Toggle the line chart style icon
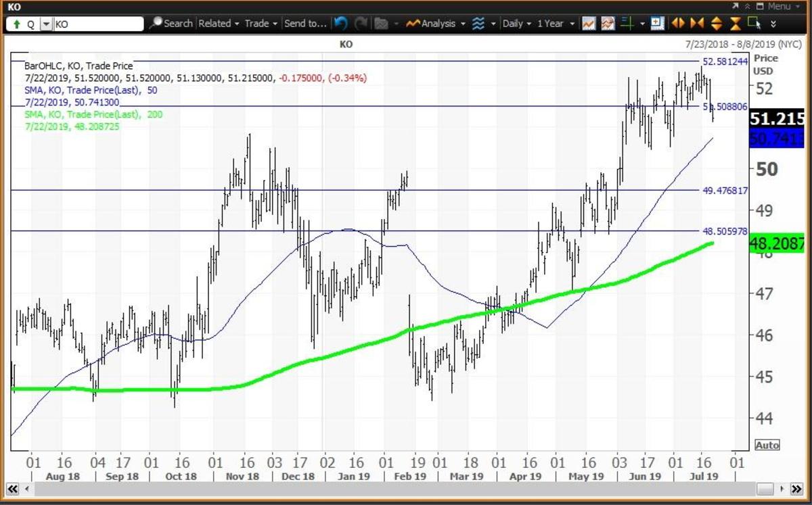Viewport: 812px width, 505px height. (589, 24)
